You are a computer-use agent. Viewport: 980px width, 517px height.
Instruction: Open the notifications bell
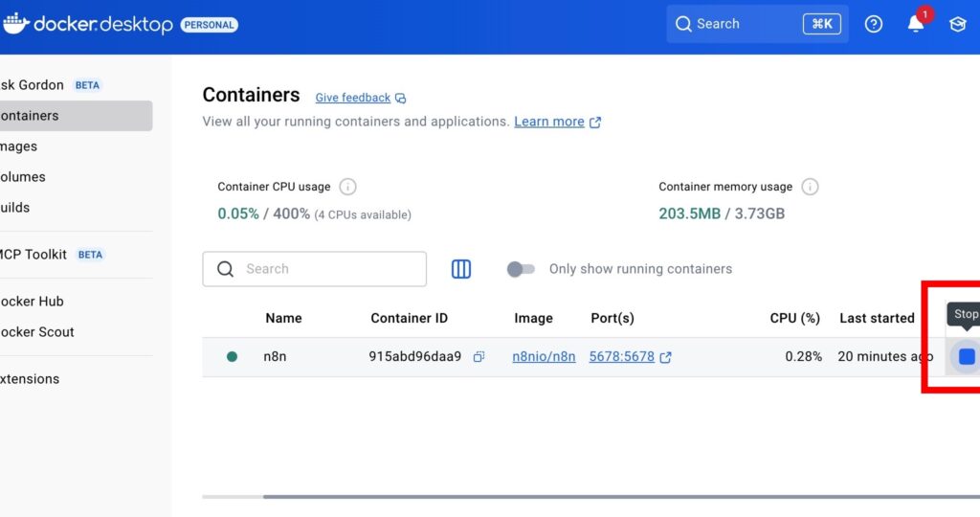click(x=916, y=24)
